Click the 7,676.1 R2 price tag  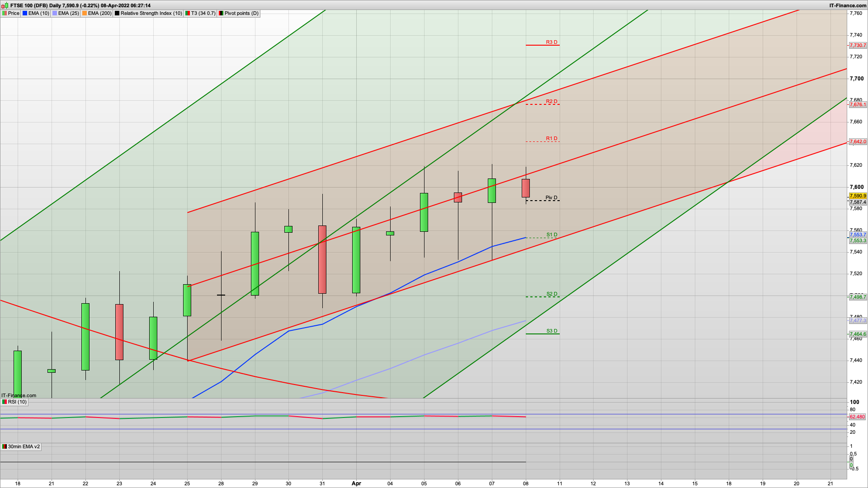(858, 105)
